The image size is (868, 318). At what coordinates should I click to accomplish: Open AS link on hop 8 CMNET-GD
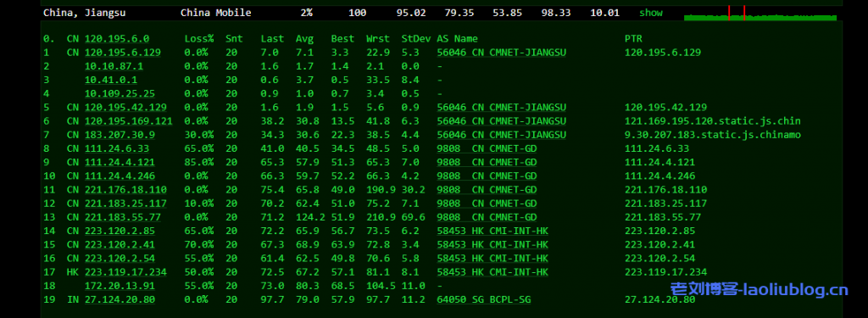click(487, 148)
